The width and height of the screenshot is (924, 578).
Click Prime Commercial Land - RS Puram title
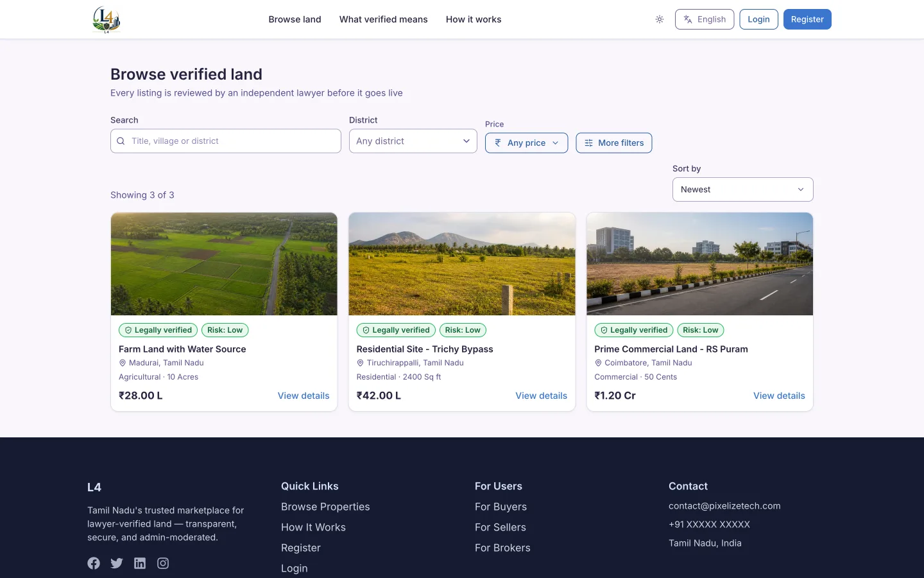[x=671, y=349]
